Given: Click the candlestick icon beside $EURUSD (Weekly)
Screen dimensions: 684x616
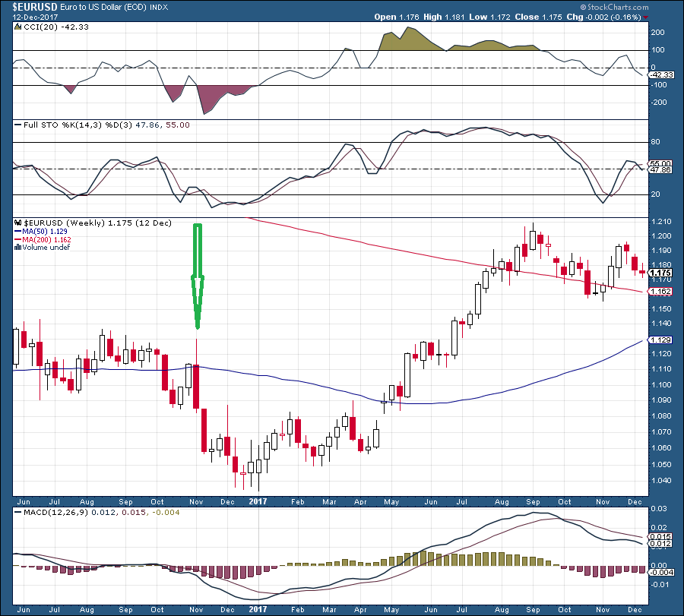Looking at the screenshot, I should [18, 223].
